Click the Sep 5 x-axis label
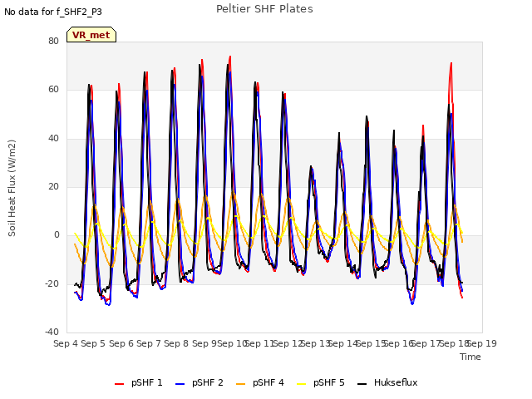 click(x=93, y=343)
